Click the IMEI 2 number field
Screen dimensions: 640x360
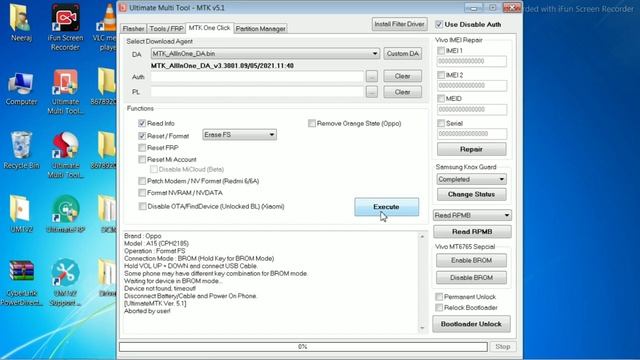472,85
